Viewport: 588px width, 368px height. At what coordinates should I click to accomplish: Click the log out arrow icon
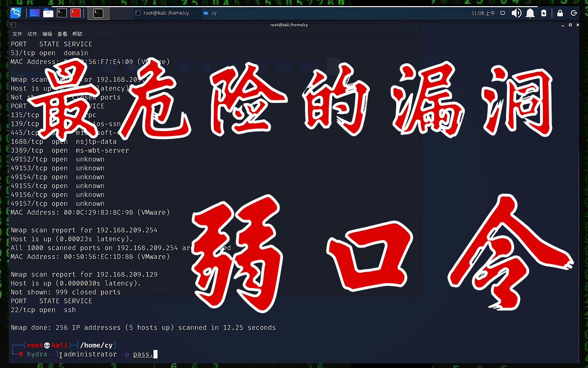coord(574,13)
